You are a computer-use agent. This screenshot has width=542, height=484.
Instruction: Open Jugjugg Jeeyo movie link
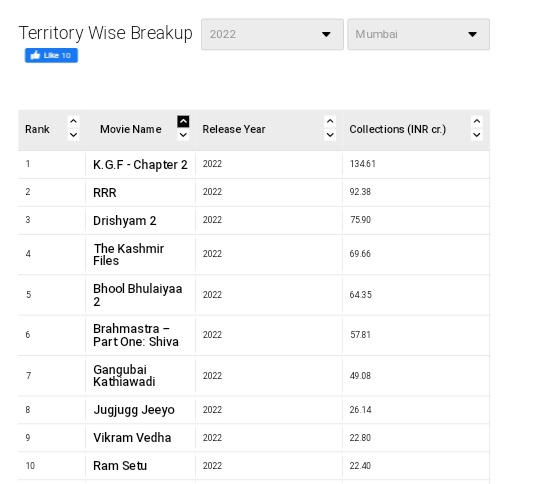coord(134,410)
